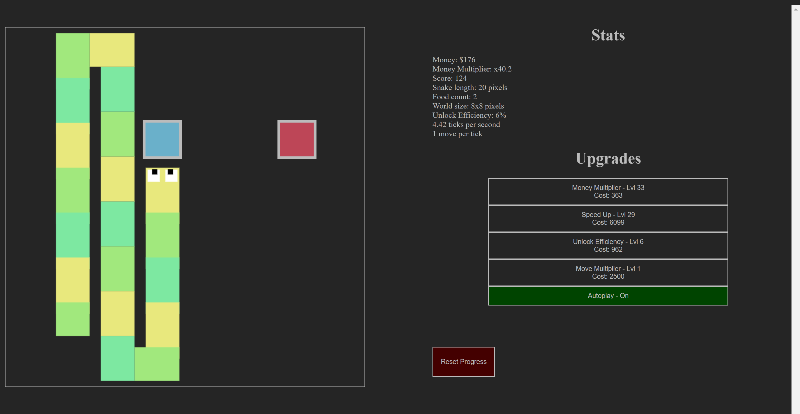800x414 pixels.
Task: Toggle Autoplay off
Action: (607, 296)
